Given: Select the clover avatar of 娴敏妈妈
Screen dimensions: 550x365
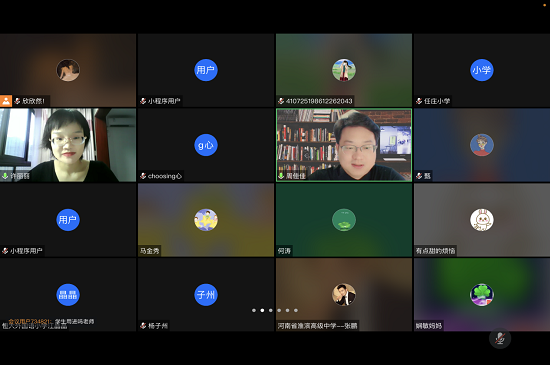Looking at the screenshot, I should (482, 295).
